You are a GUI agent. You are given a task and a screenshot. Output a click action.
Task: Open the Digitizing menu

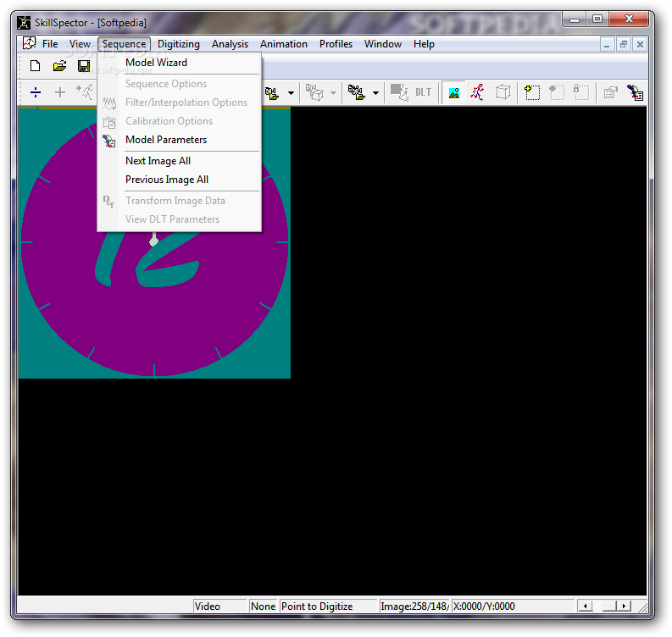click(179, 44)
